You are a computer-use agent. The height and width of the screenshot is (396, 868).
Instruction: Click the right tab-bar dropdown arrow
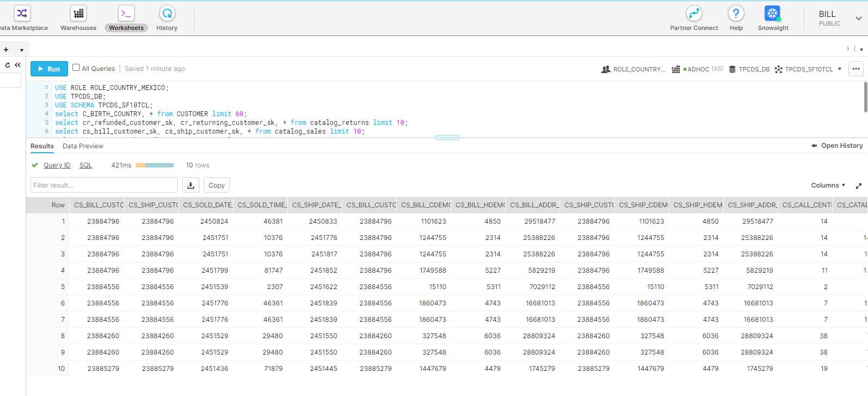(861, 50)
